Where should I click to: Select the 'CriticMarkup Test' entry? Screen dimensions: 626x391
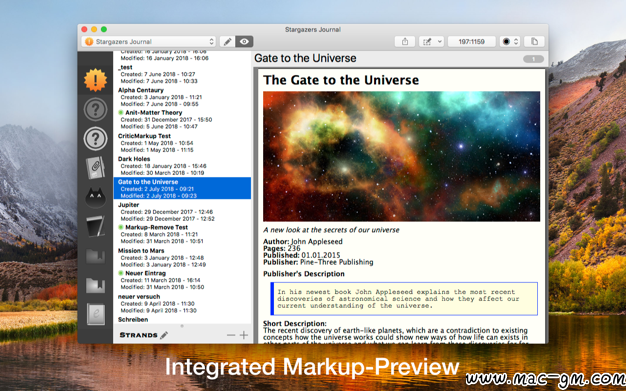[182, 143]
